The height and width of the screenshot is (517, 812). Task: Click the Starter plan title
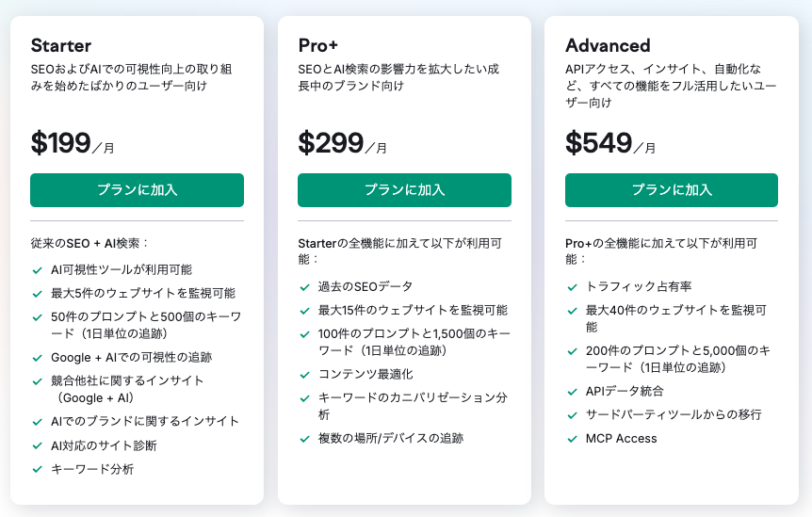(61, 45)
